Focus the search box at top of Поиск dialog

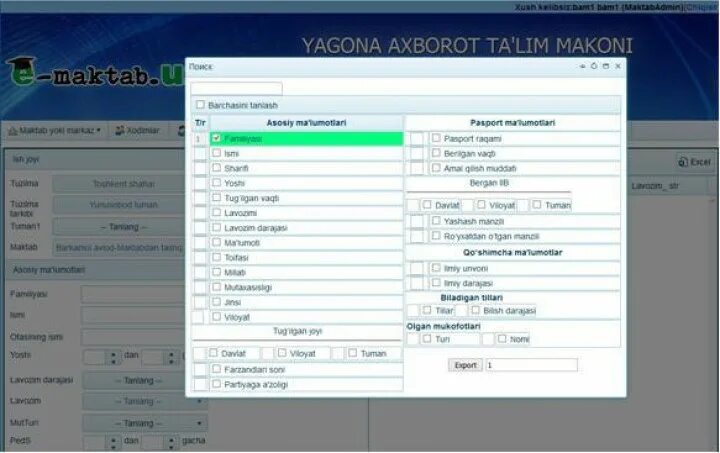[236, 88]
